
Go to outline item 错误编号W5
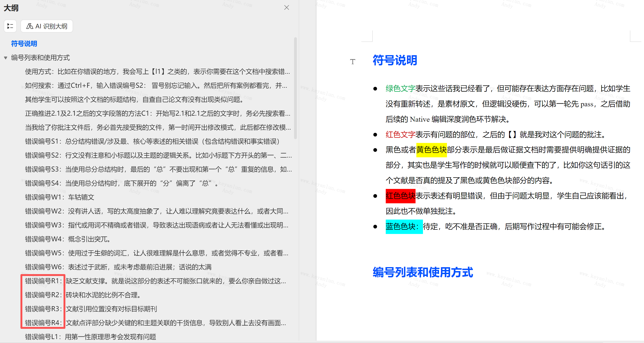(157, 253)
